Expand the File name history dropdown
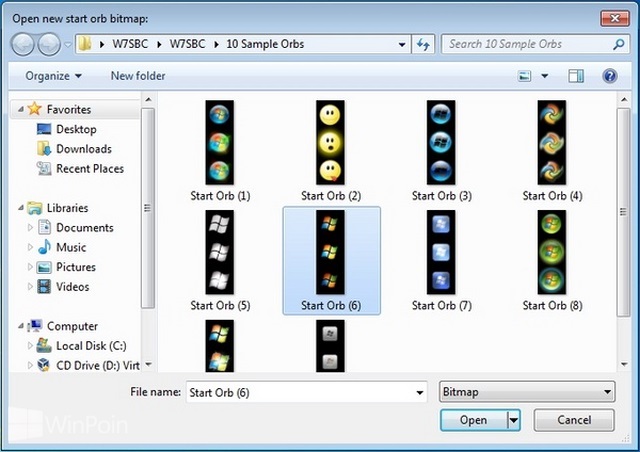The height and width of the screenshot is (452, 640). (x=420, y=392)
